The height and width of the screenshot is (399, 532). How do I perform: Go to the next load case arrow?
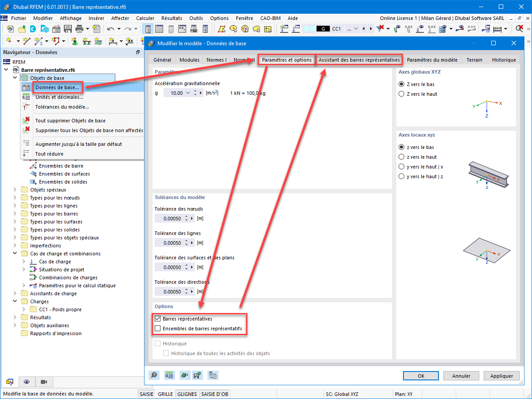point(371,29)
